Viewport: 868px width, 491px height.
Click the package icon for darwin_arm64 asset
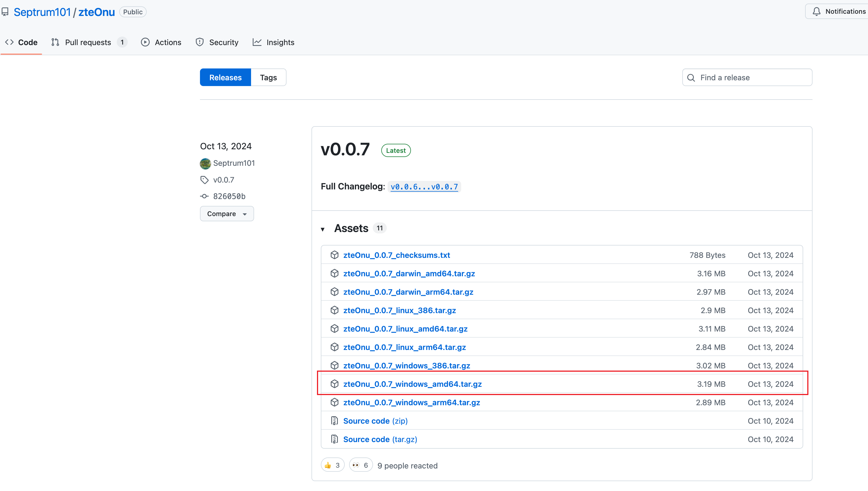tap(335, 292)
